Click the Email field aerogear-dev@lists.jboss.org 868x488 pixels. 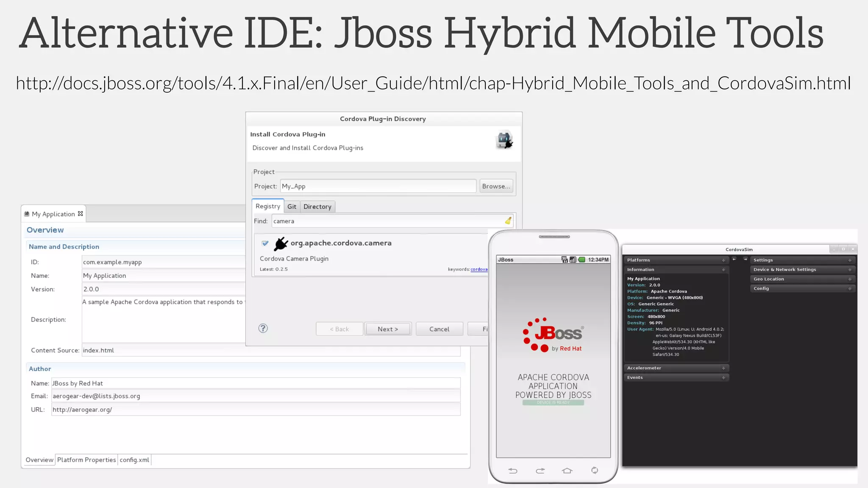coord(256,396)
